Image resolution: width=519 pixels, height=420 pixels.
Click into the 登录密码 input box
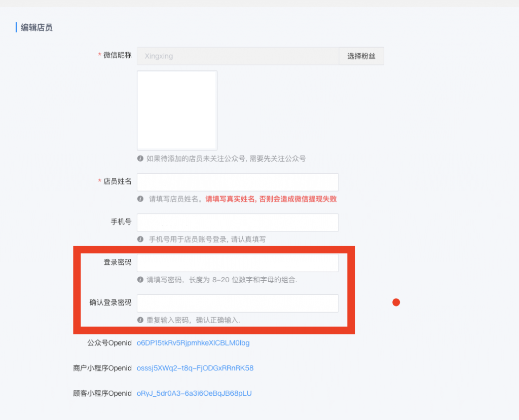pos(237,263)
